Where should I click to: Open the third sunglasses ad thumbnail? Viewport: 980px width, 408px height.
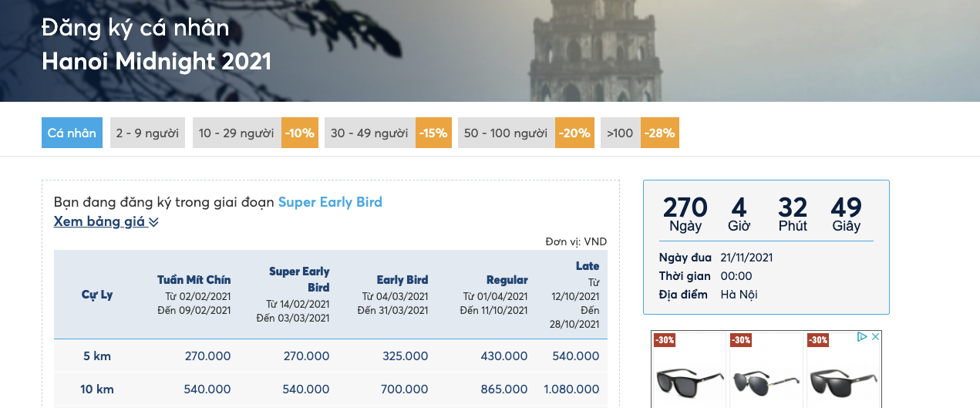pos(843,369)
